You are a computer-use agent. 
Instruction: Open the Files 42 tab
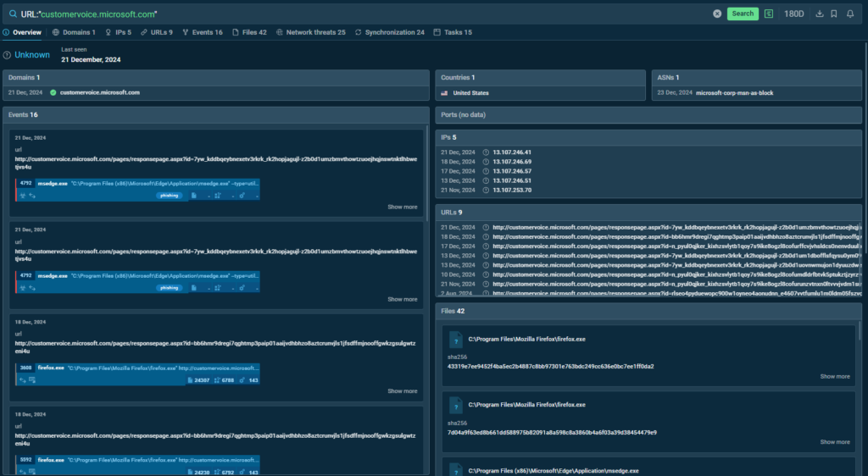point(249,32)
